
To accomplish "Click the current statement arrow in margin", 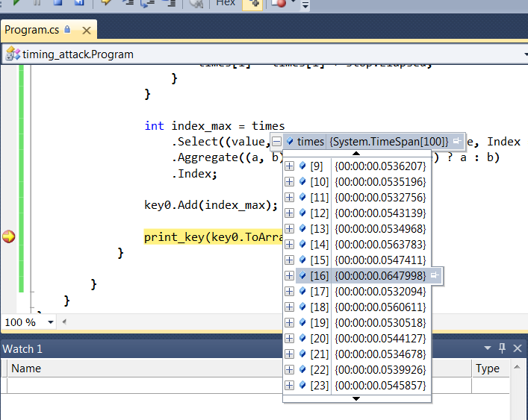I will pos(9,236).
